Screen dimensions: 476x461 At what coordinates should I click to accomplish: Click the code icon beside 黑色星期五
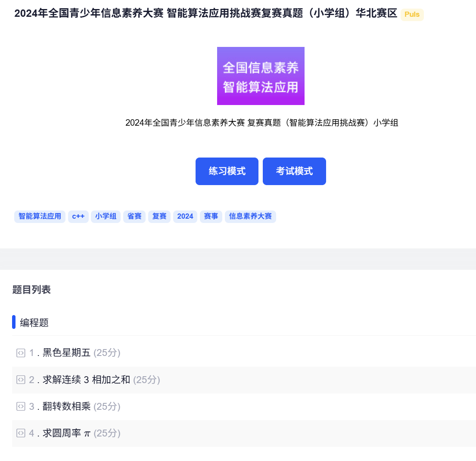pyautogui.click(x=21, y=353)
